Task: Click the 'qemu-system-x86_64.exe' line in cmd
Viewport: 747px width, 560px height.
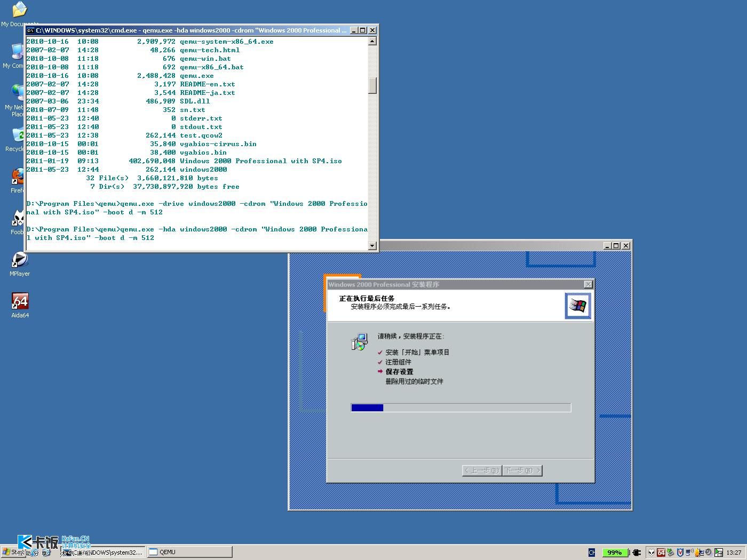Action: [150, 42]
